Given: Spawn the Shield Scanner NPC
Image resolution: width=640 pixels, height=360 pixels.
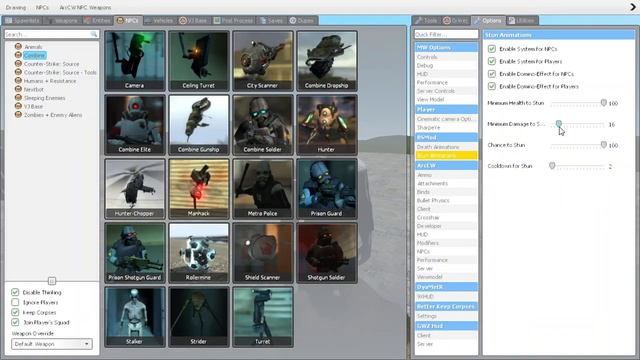Looking at the screenshot, I should click(263, 253).
